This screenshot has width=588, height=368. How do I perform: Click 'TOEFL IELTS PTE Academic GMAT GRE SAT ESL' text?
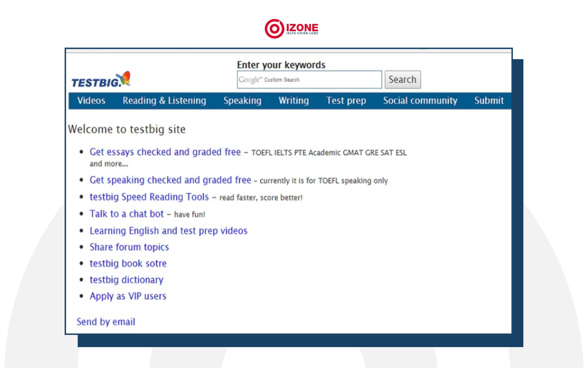tap(329, 152)
